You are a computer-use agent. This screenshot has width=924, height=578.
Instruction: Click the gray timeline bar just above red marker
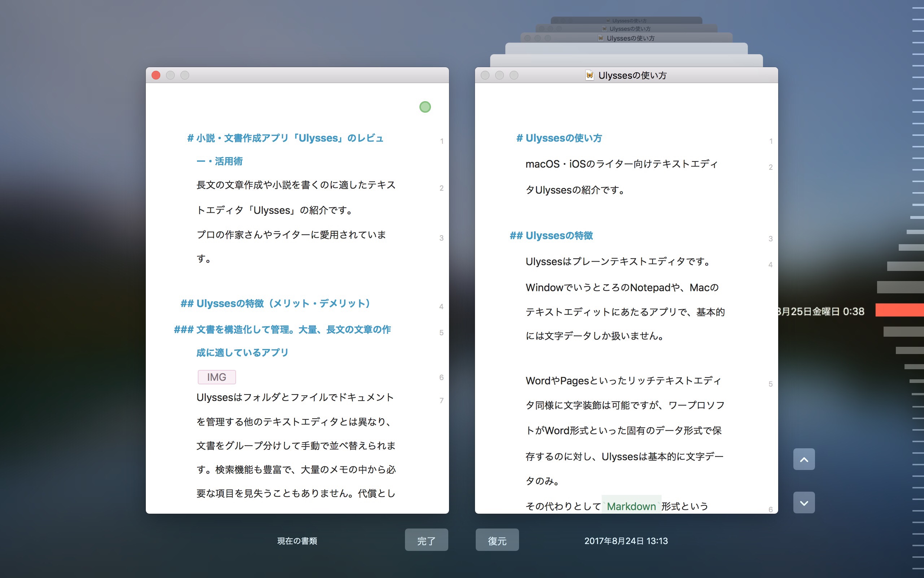[900, 287]
